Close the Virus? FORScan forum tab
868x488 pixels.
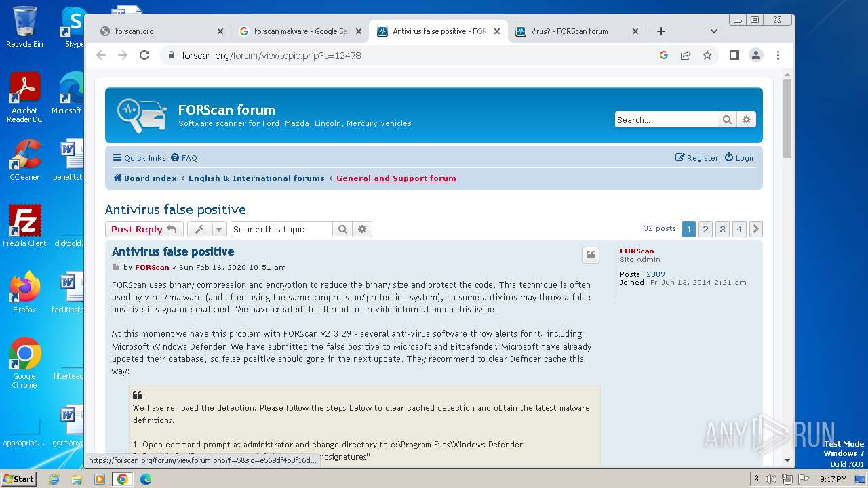(x=635, y=31)
